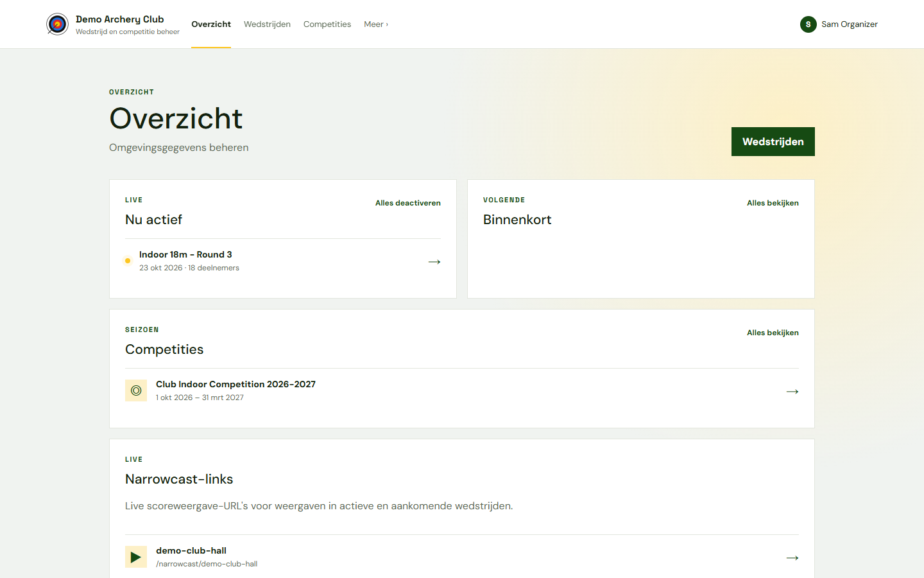The height and width of the screenshot is (578, 924).
Task: Click the Demo Archery Club target logo
Action: [58, 24]
